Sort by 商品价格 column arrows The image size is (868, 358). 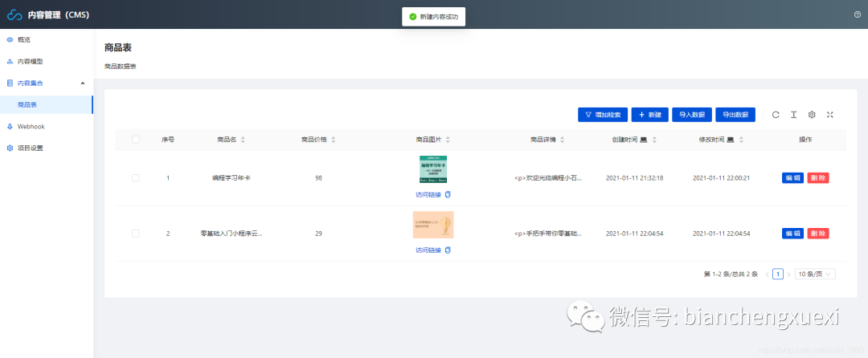point(333,140)
